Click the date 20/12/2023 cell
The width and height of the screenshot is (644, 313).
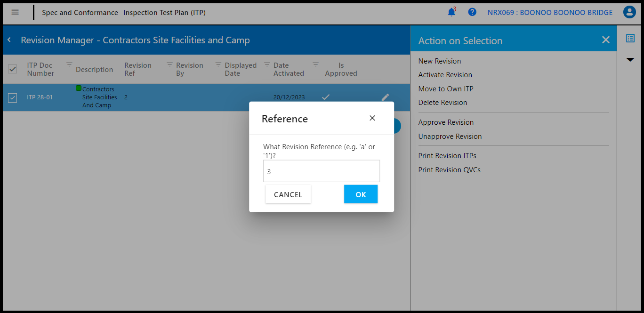289,97
